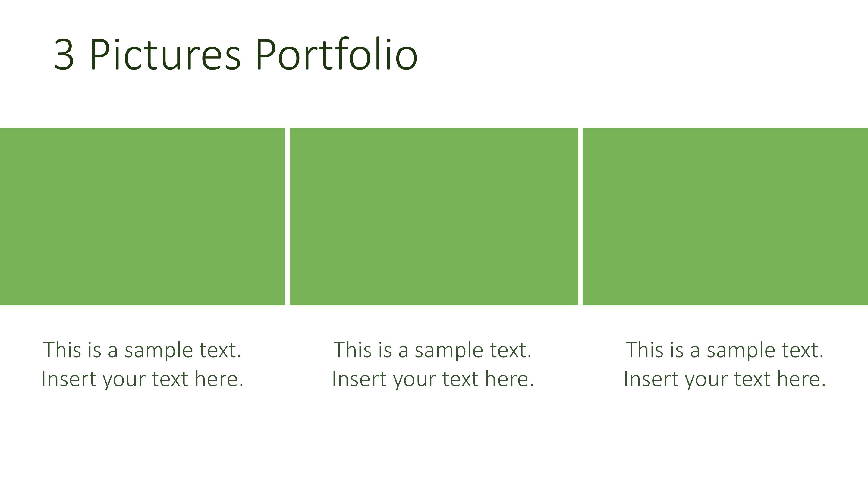Select the right green picture placeholder

[x=725, y=217]
